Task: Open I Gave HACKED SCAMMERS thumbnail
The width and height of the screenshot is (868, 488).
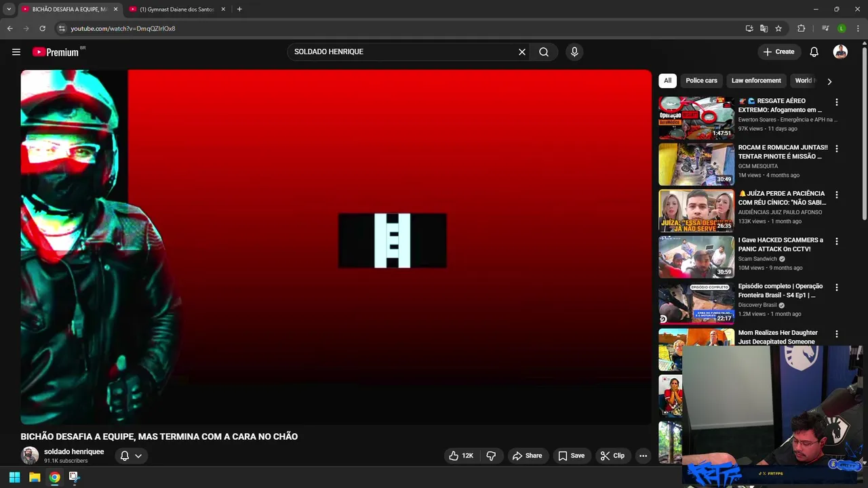Action: click(696, 257)
